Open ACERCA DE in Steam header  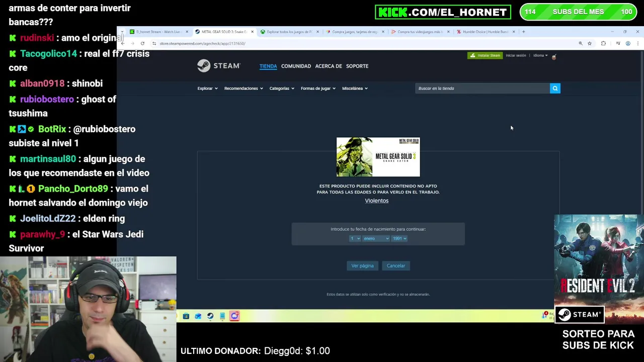(x=329, y=66)
